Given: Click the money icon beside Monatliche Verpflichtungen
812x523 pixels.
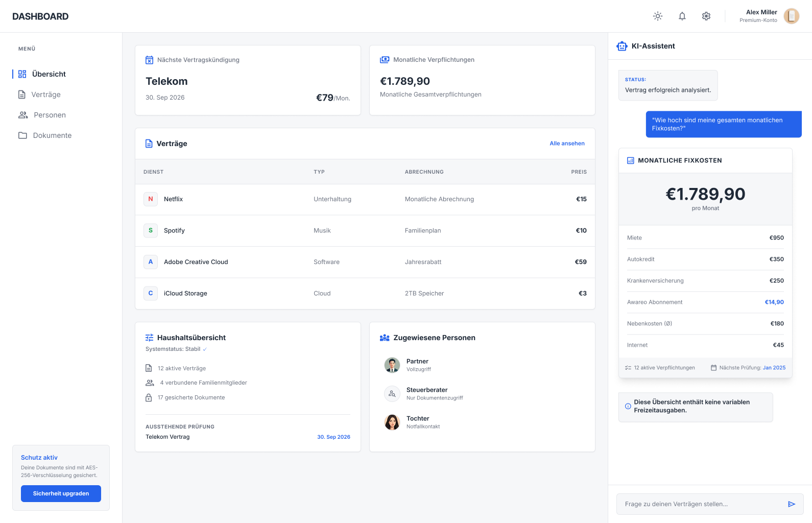Looking at the screenshot, I should [385, 60].
